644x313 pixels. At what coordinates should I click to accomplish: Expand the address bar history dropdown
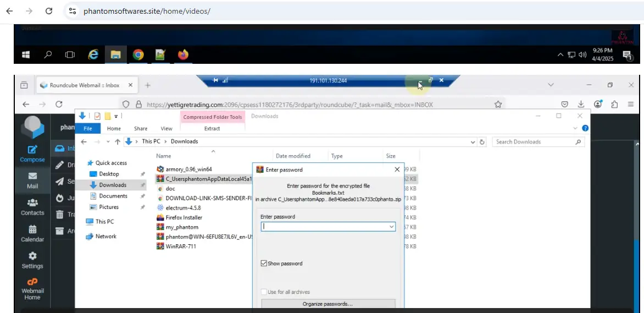point(473,142)
